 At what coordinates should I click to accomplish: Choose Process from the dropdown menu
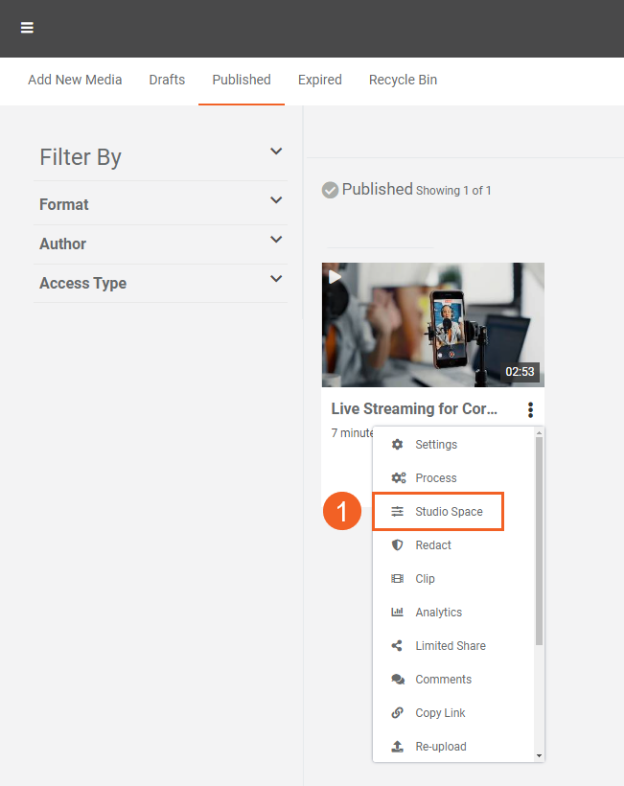coord(436,478)
